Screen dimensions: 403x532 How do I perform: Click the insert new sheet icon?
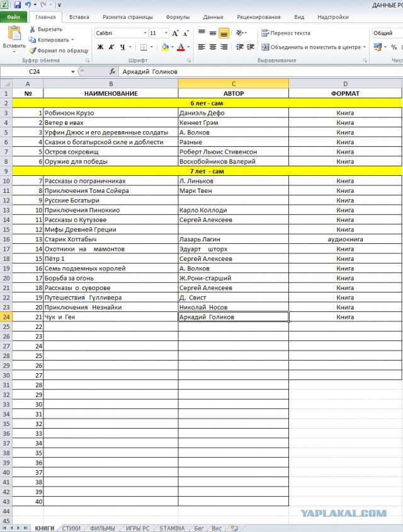pyautogui.click(x=234, y=528)
